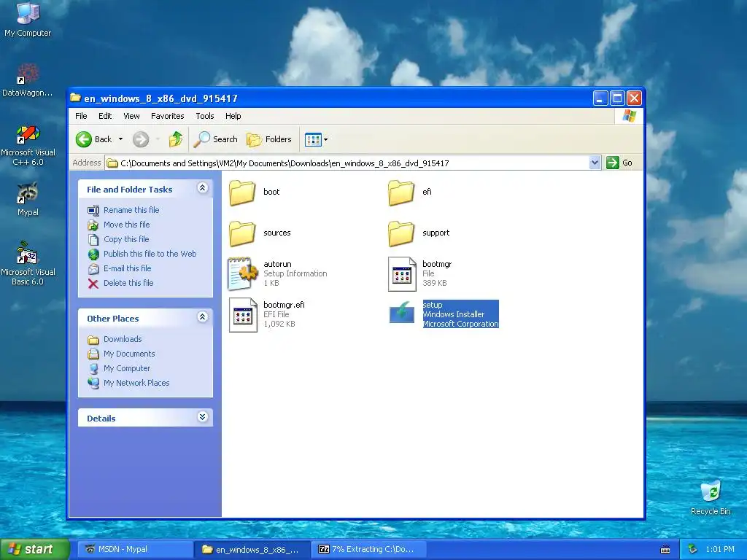Click the Rename this file icon
747x560 pixels.
click(93, 210)
